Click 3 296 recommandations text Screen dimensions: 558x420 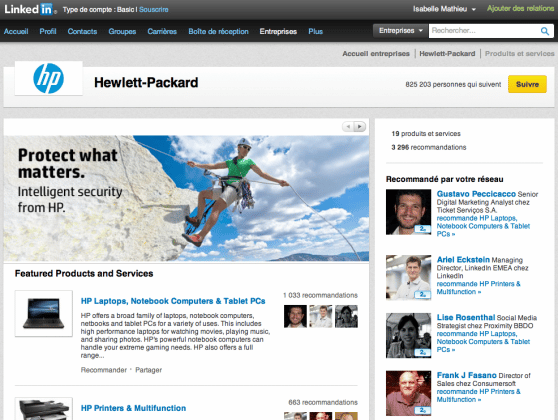428,147
